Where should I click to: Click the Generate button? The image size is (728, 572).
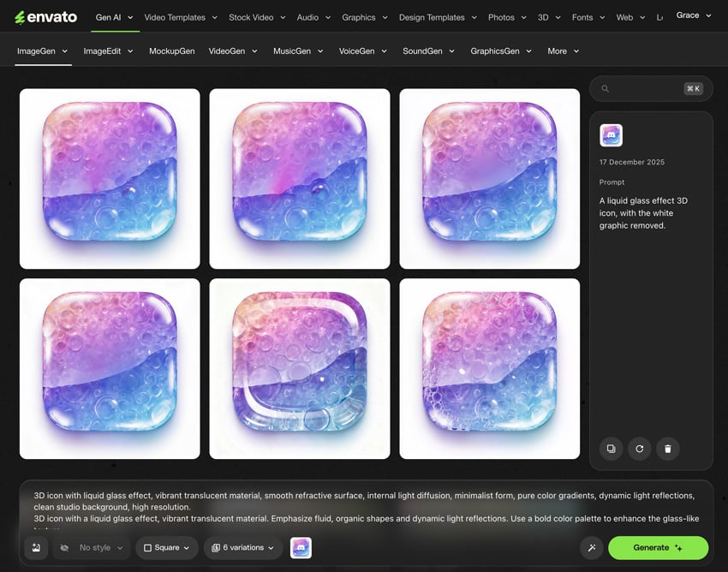pyautogui.click(x=658, y=547)
